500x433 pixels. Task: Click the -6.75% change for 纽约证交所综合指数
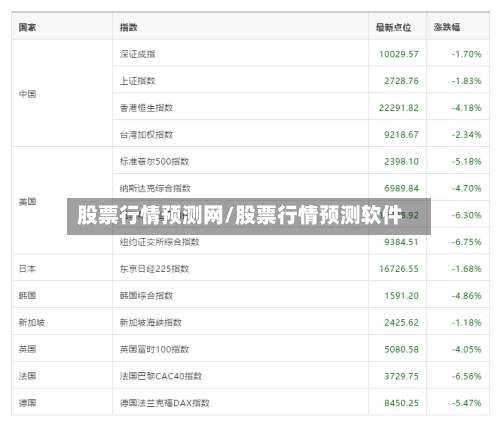pyautogui.click(x=467, y=242)
